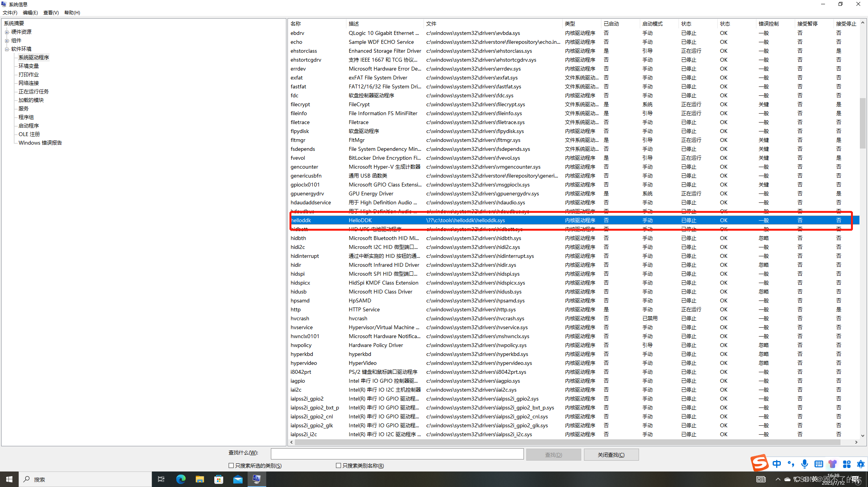Select 网络连接 in the tree
Viewport: 868px width, 487px height.
tap(29, 83)
